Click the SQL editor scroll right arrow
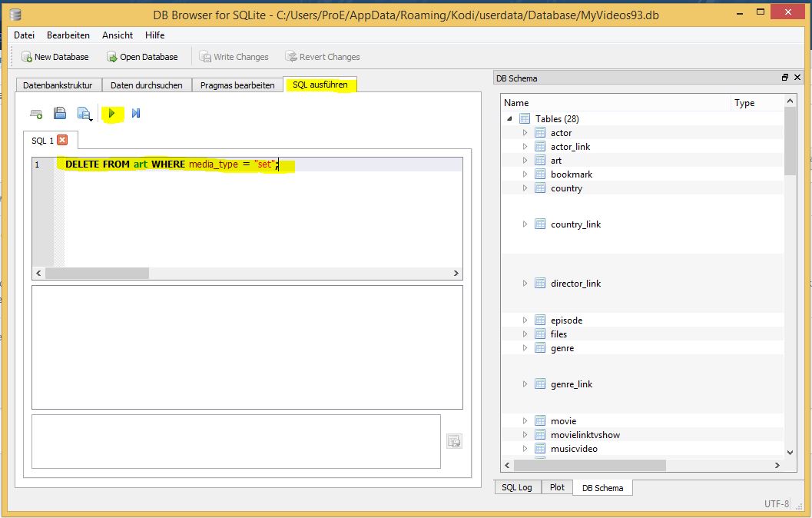This screenshot has width=812, height=518. click(456, 273)
